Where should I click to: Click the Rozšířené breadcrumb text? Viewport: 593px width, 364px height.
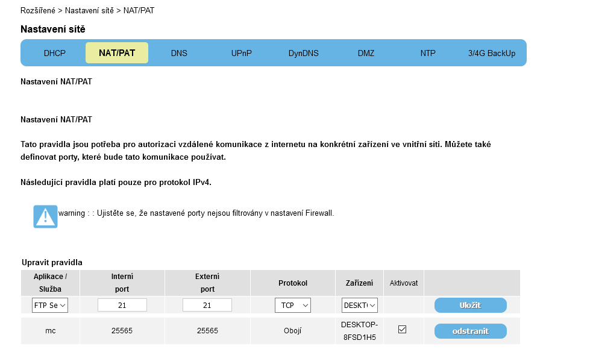[37, 11]
